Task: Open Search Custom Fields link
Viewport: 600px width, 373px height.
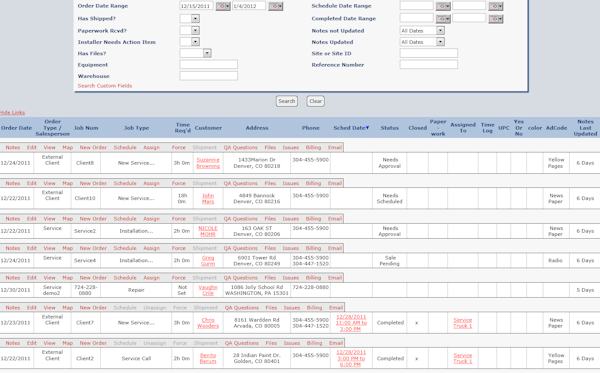Action: [x=105, y=86]
